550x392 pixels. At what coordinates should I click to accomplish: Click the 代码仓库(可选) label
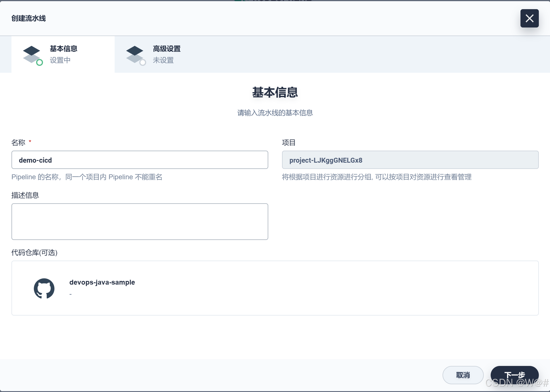point(34,253)
